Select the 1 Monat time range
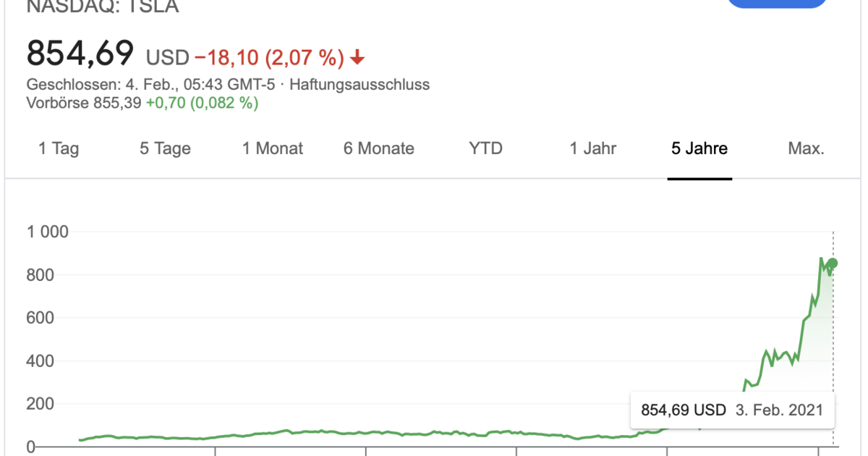Screen dimensions: 868x456 (272, 148)
